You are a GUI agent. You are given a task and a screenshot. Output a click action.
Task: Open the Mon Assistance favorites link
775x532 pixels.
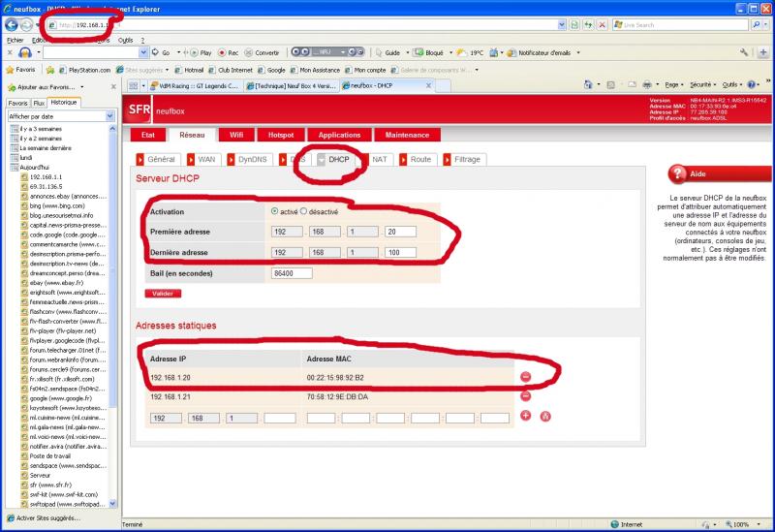click(x=315, y=70)
